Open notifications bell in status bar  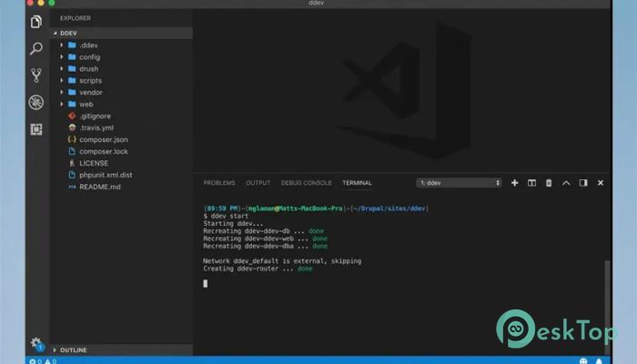tap(599, 360)
